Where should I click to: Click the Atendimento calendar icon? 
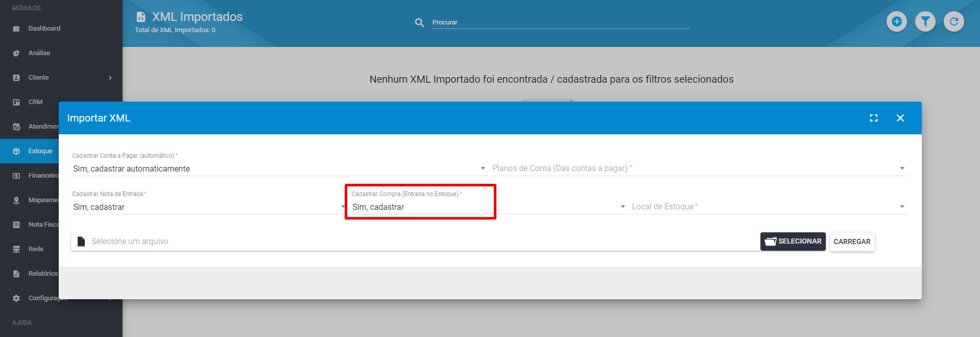16,127
